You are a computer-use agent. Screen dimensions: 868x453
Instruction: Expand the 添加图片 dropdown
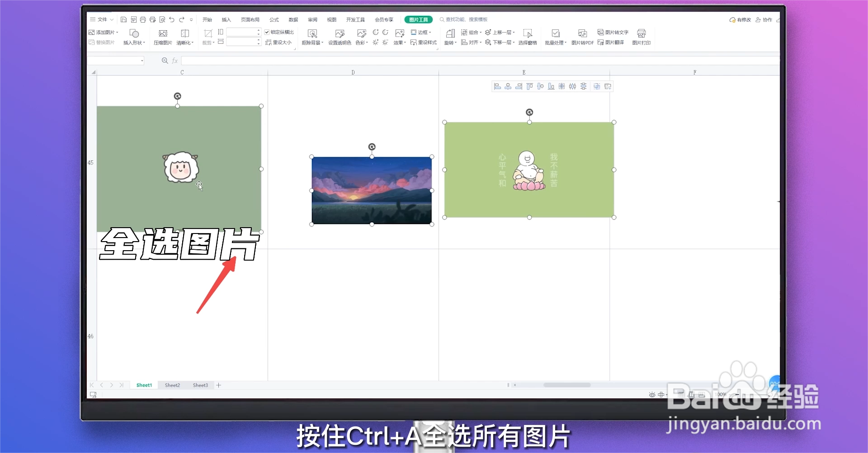[117, 33]
